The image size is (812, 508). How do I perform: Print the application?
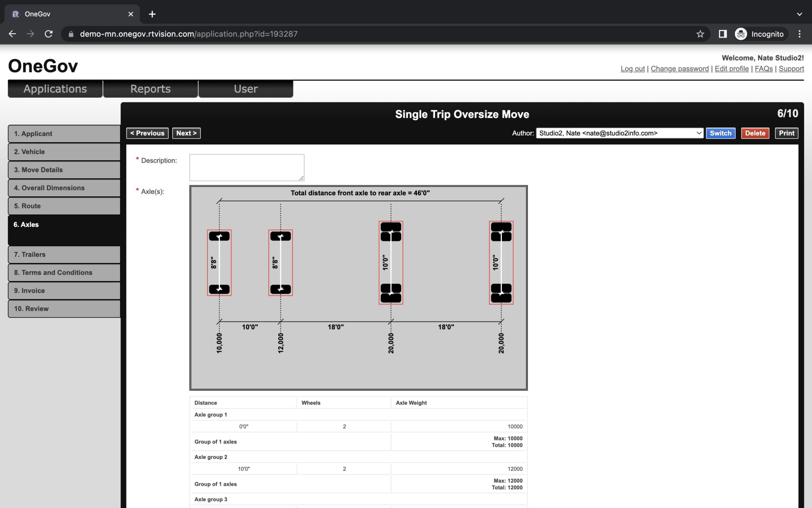pyautogui.click(x=786, y=133)
